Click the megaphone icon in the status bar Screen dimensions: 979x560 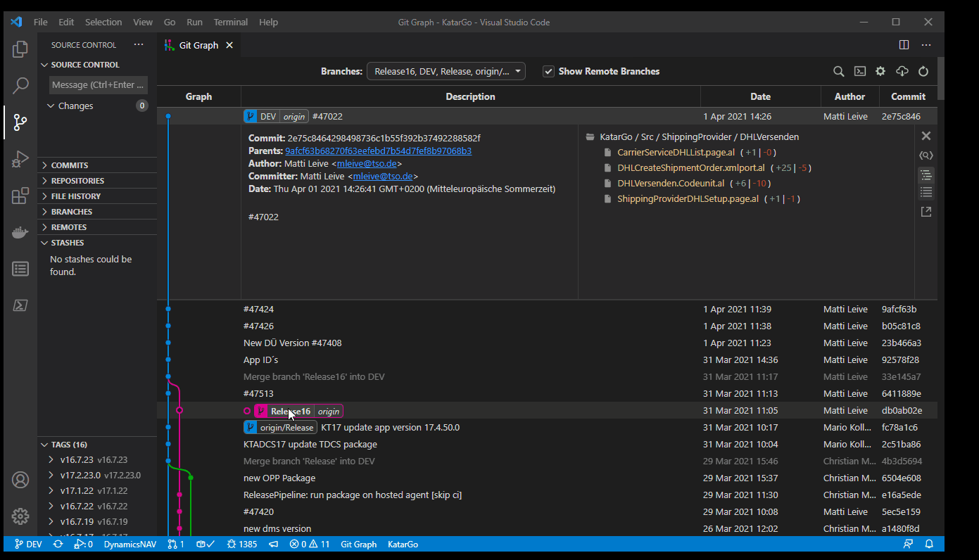[274, 544]
